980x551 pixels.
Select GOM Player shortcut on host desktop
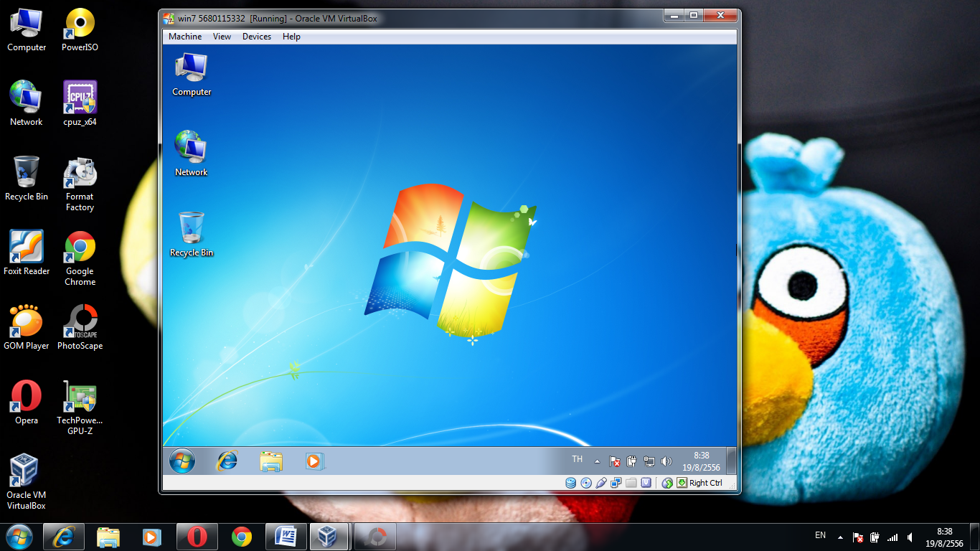pos(27,328)
